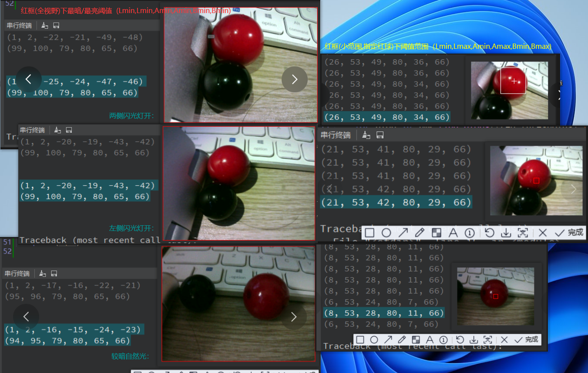Click text-recognition icon under the (21, 53...) terminal
This screenshot has width=588, height=373.
(522, 233)
